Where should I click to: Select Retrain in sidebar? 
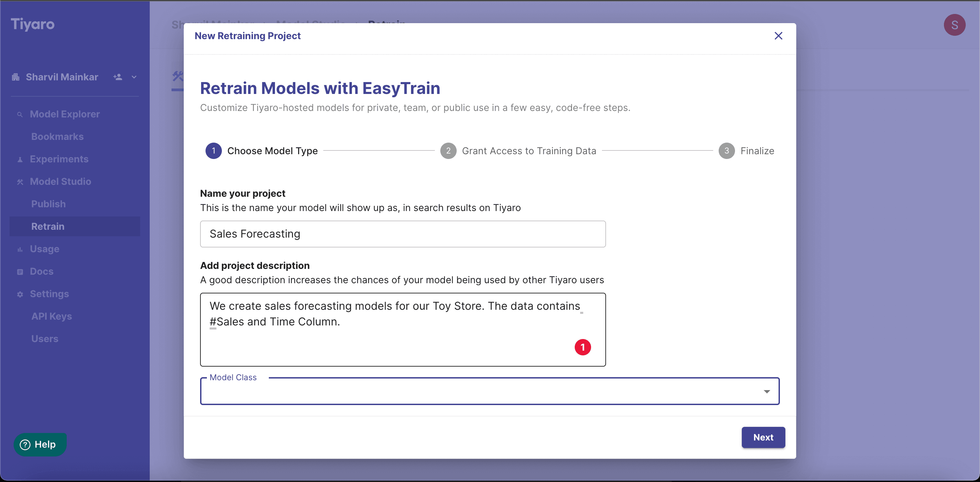75,226
